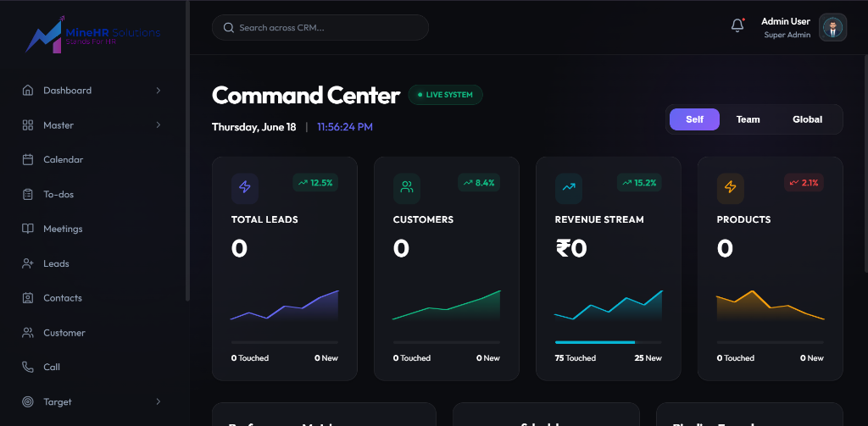The height and width of the screenshot is (426, 868).
Task: Click the Customer people icon
Action: [28, 333]
